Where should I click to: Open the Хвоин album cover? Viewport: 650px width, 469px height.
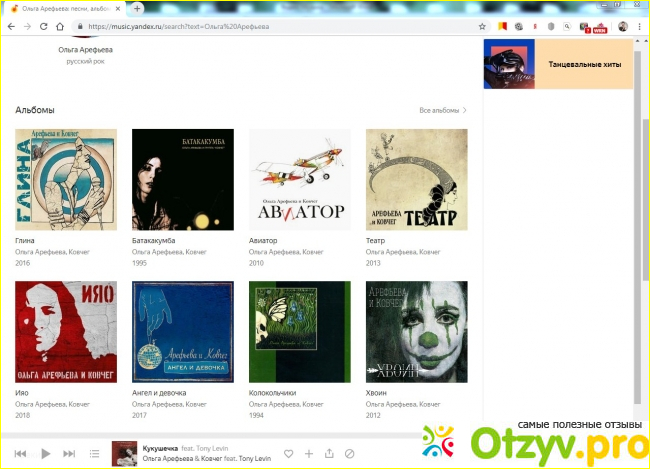417,332
